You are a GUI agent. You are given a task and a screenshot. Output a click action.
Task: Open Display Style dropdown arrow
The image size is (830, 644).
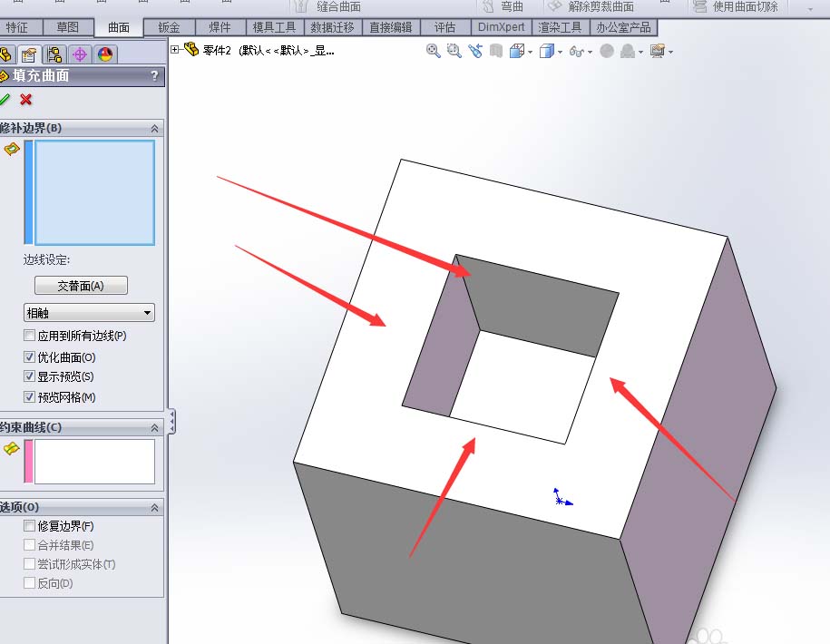point(560,52)
